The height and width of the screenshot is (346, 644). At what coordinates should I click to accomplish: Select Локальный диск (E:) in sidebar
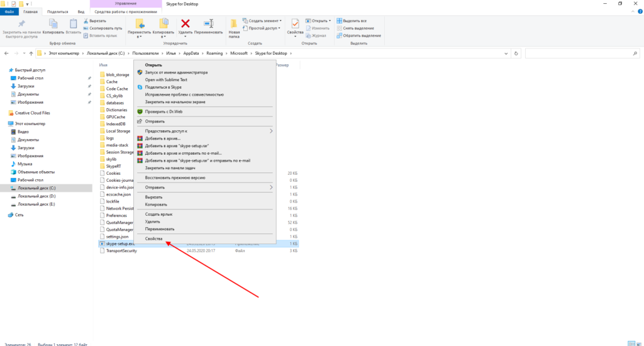tap(36, 204)
